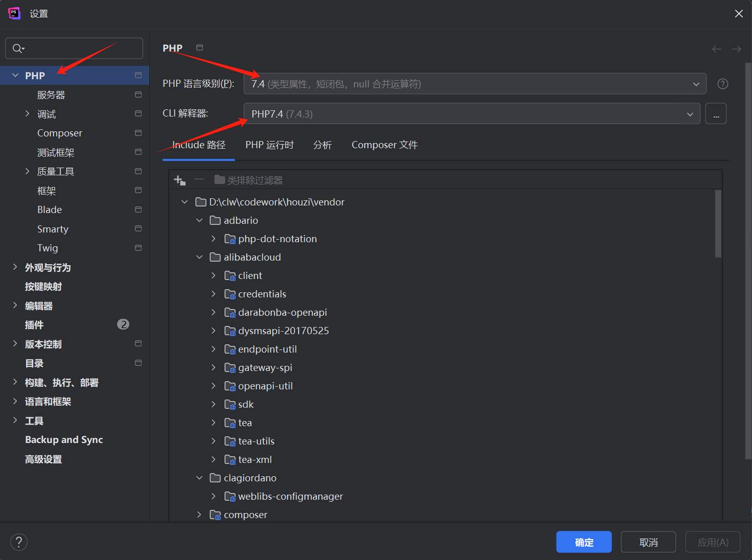Collapse the clagiordano folder node
752x560 pixels.
(199, 478)
